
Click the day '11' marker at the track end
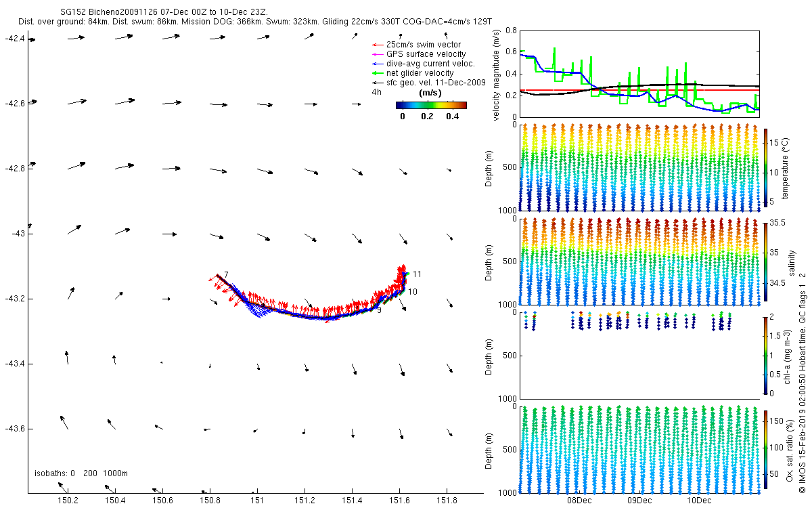tap(417, 274)
